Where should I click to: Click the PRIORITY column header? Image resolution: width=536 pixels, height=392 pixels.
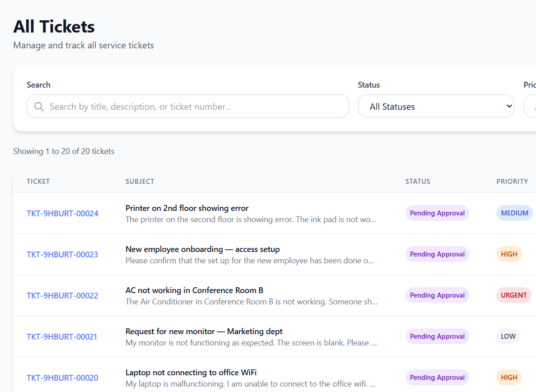coord(512,182)
